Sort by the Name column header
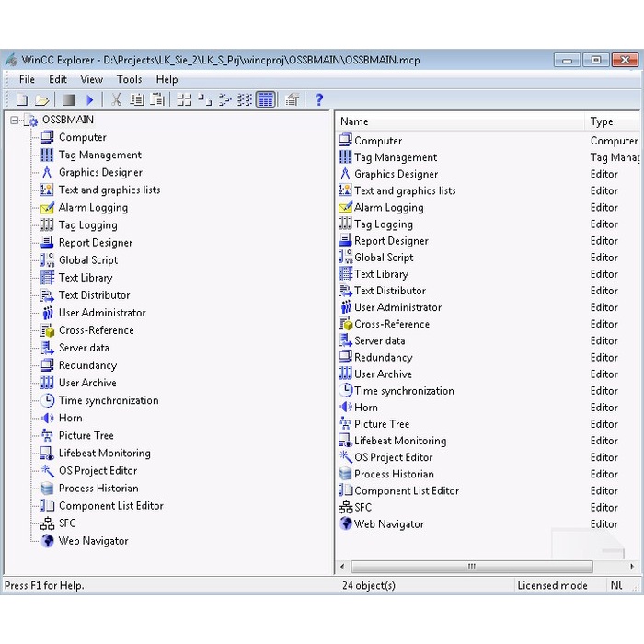This screenshot has height=644, width=644. click(x=460, y=121)
